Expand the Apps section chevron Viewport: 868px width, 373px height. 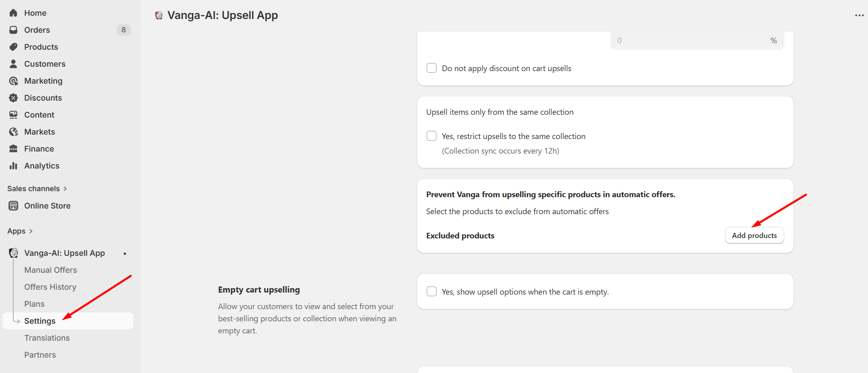(x=31, y=231)
